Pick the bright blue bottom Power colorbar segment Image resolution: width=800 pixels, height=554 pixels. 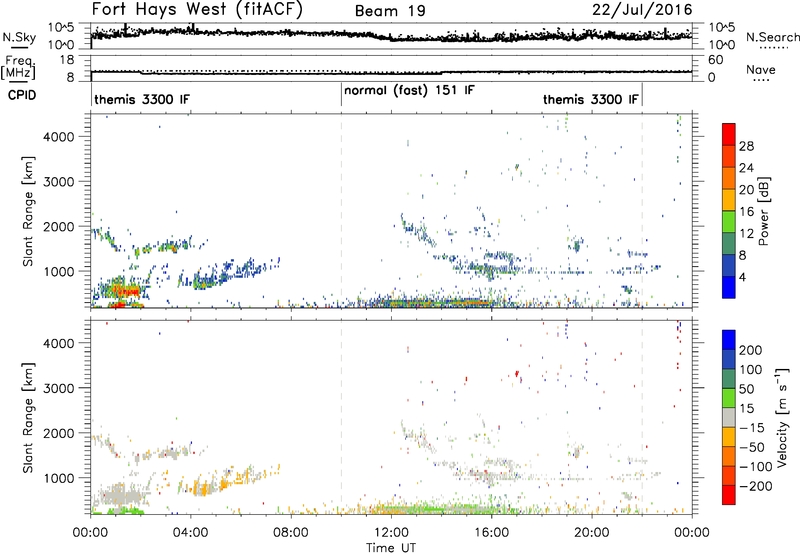[x=729, y=287]
